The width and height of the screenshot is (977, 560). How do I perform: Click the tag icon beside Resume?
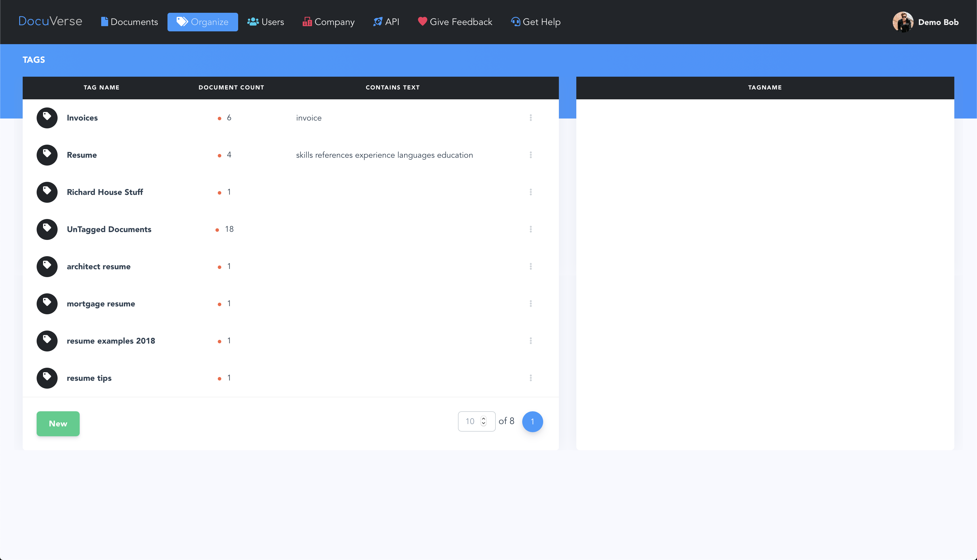tap(47, 155)
